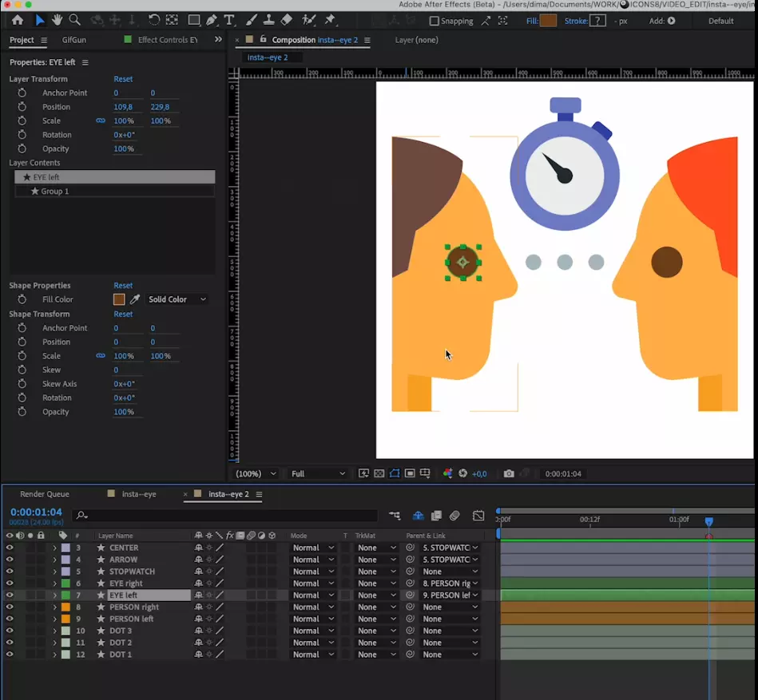
Task: Click the motion blur enable icon in timeline
Action: (454, 516)
